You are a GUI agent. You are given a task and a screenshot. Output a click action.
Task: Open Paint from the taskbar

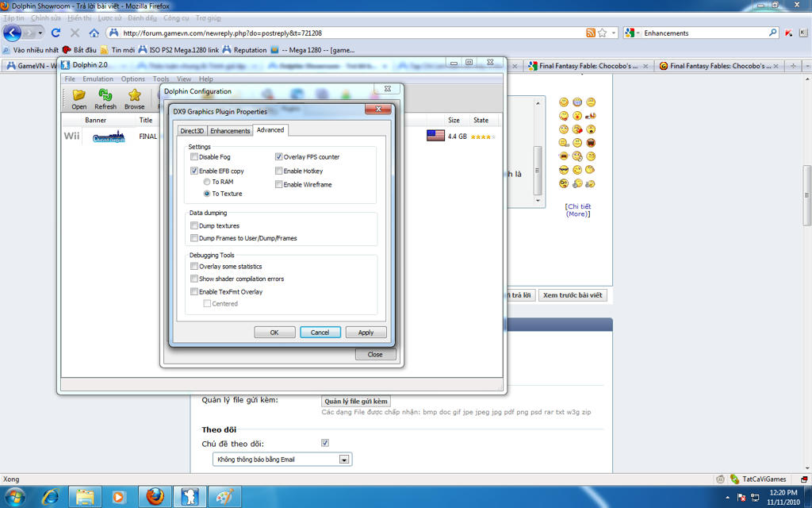[224, 497]
